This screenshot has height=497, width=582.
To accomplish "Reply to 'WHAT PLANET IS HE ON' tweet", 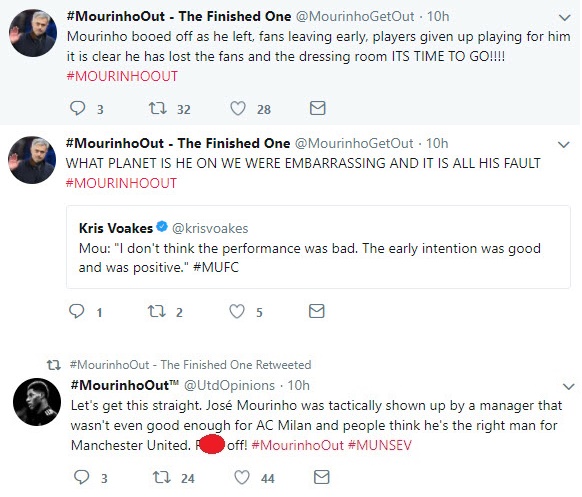I will (77, 311).
